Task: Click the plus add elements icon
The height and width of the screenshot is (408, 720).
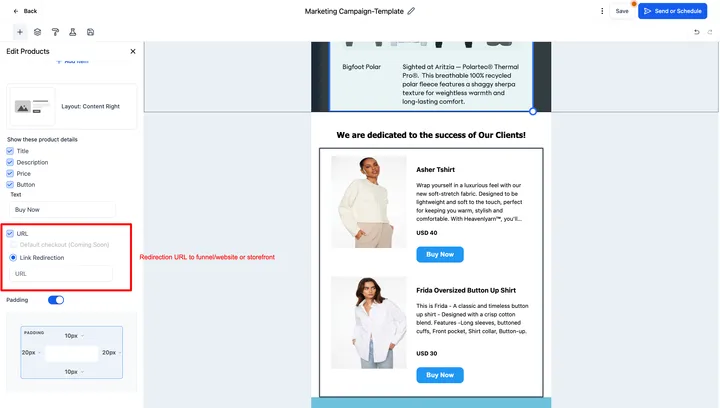Action: tap(20, 32)
